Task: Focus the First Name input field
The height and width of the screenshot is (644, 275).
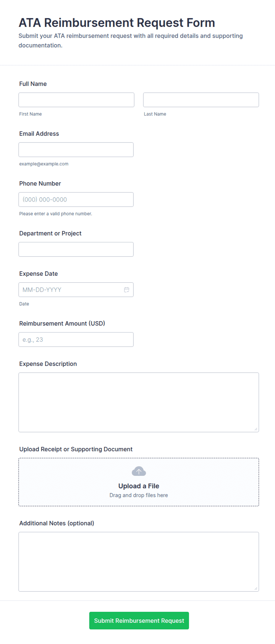Action: 76,100
